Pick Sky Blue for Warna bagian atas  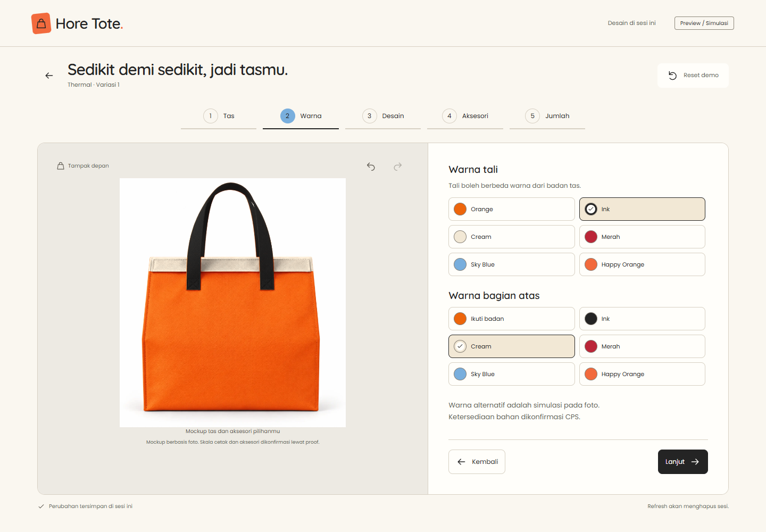(x=512, y=374)
